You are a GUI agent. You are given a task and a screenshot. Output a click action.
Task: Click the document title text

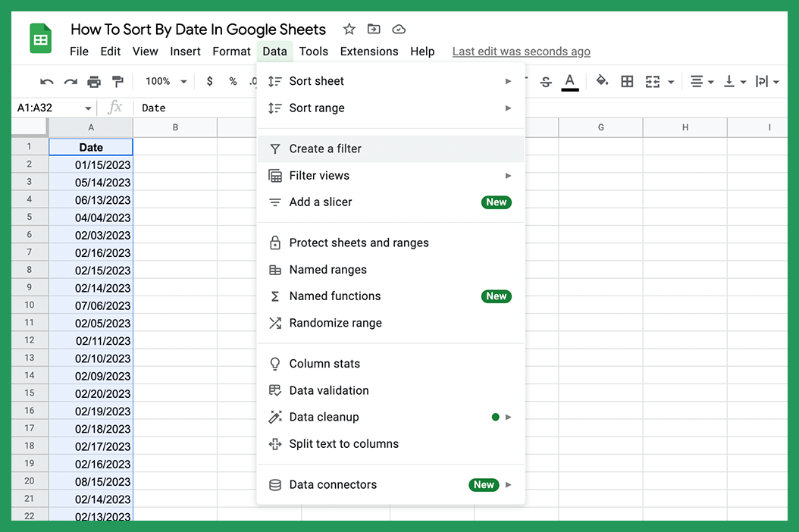coord(198,30)
